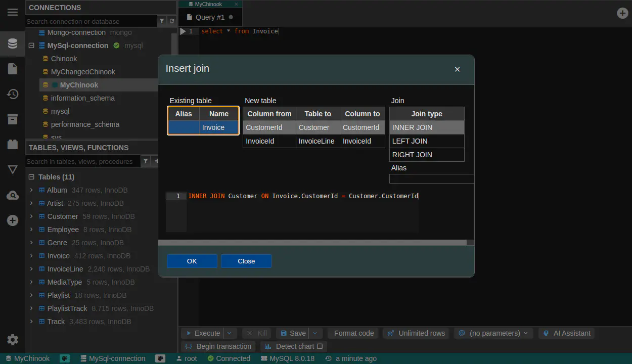Click the first theme palette icon in status bar

65,358
